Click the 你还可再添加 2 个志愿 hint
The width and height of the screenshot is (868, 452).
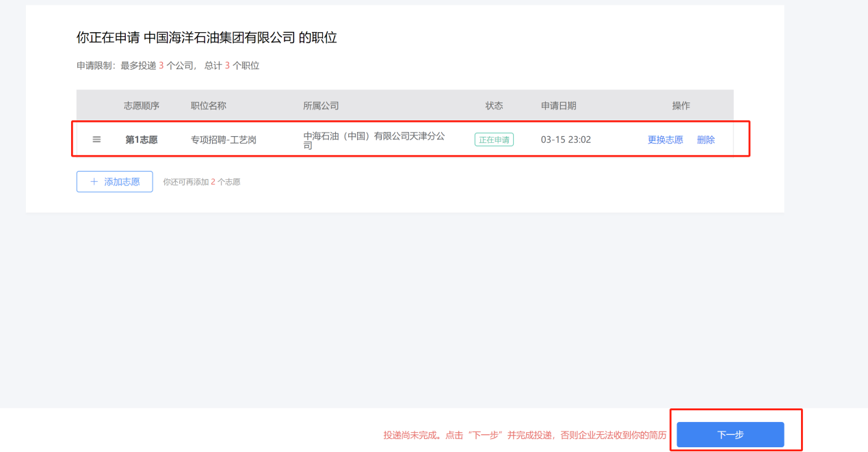(x=202, y=182)
